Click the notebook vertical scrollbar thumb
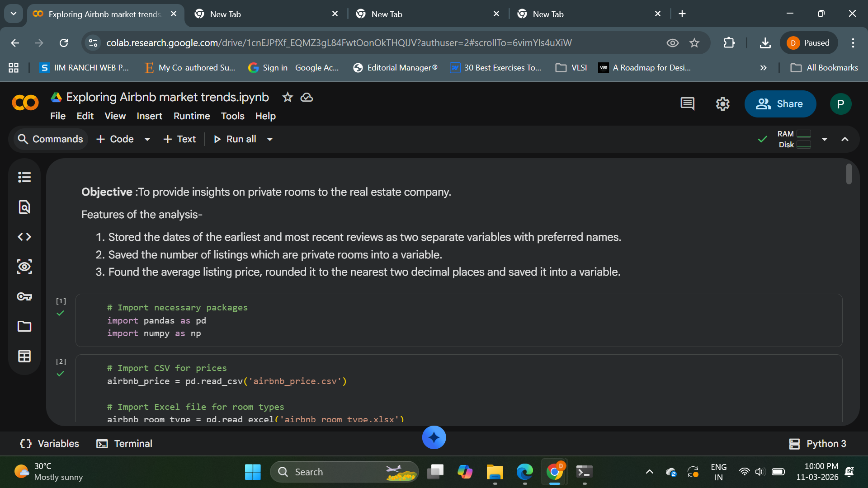The image size is (868, 488). (849, 174)
